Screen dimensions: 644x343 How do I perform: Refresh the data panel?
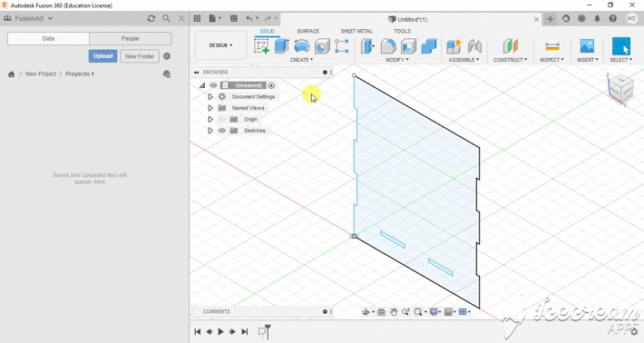click(151, 18)
